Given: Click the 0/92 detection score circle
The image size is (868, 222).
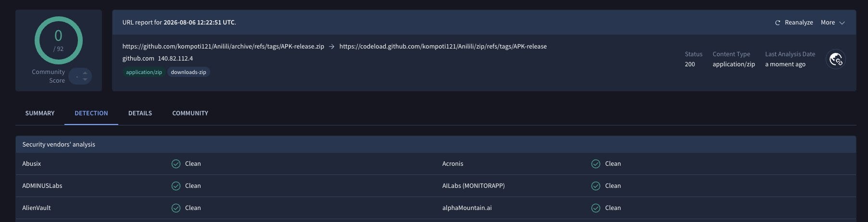Looking at the screenshot, I should (x=58, y=40).
